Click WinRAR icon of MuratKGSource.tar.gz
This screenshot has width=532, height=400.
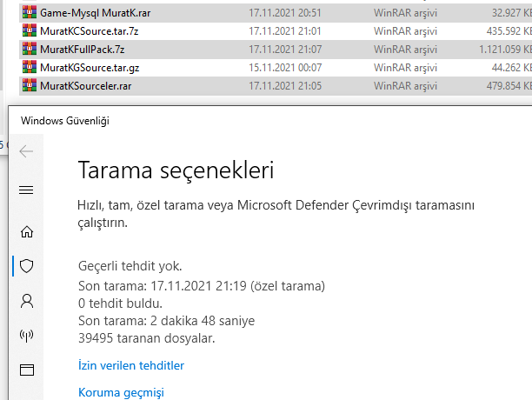pos(30,68)
